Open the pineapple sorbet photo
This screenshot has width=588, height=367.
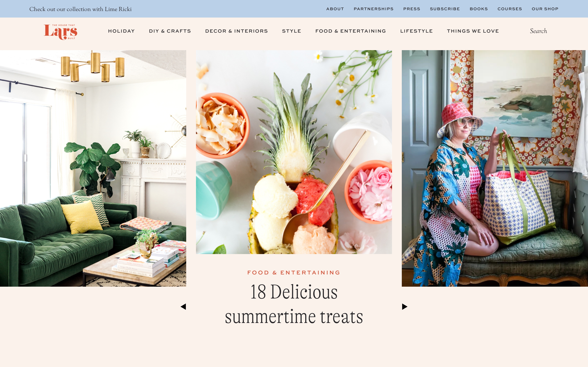pos(294,152)
